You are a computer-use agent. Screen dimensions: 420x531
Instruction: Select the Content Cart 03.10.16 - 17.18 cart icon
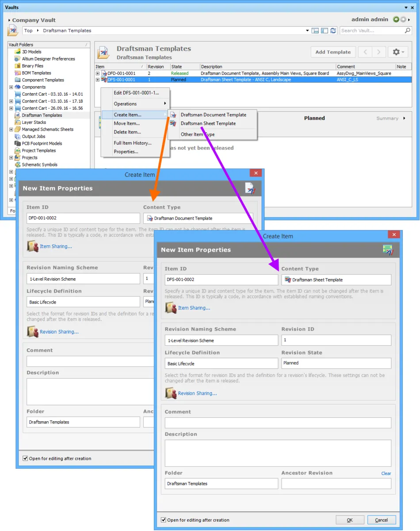[x=18, y=101]
